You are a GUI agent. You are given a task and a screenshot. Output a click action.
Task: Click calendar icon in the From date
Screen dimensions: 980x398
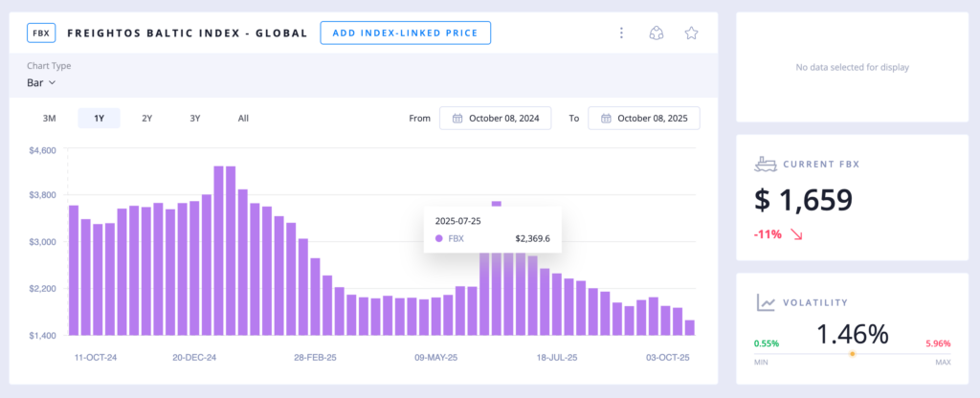point(457,119)
